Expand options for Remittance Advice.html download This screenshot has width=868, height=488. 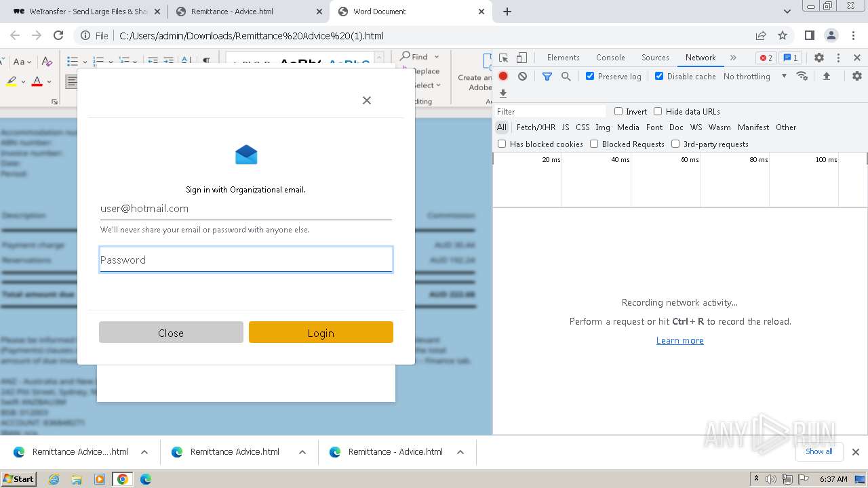pos(302,452)
